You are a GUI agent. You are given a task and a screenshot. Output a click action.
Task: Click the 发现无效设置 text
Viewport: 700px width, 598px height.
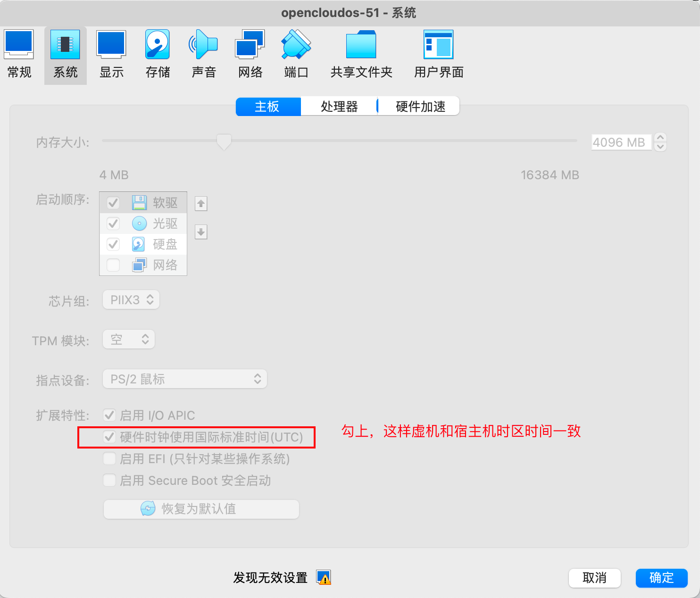coord(270,578)
